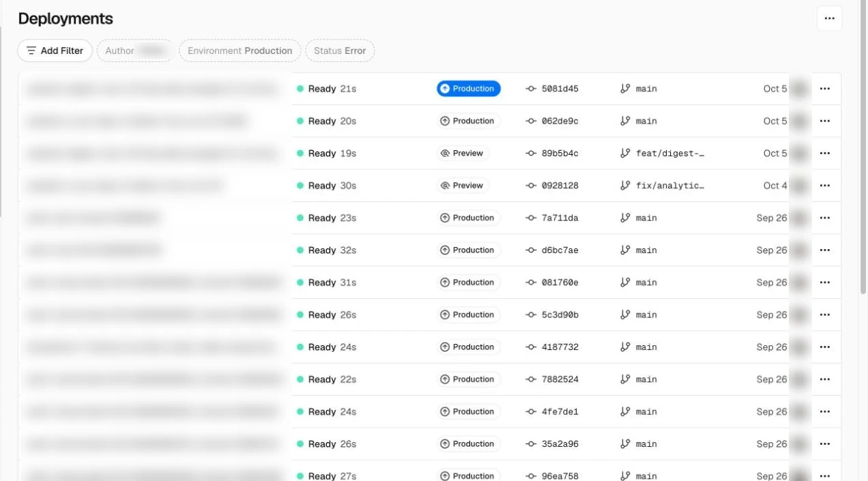The width and height of the screenshot is (868, 481).
Task: Select the Ready 23s status text
Action: point(332,218)
